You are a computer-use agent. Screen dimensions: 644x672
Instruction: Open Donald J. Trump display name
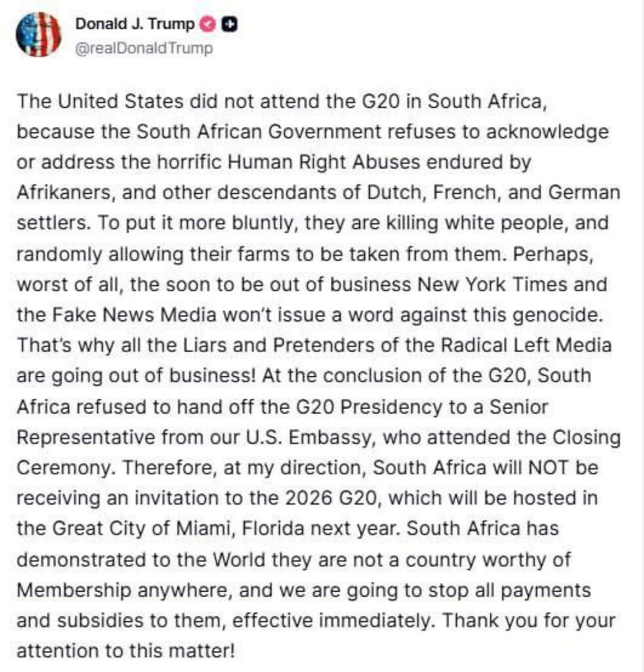[136, 24]
